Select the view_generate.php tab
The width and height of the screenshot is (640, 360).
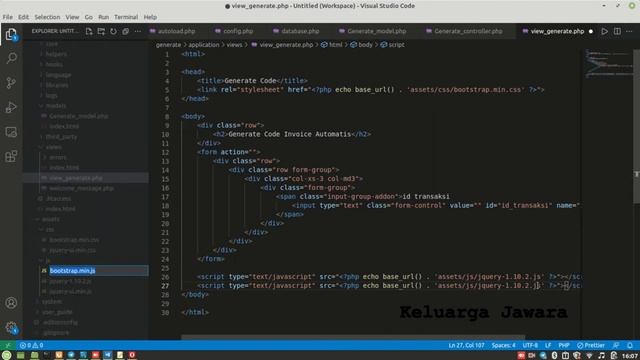coord(557,31)
